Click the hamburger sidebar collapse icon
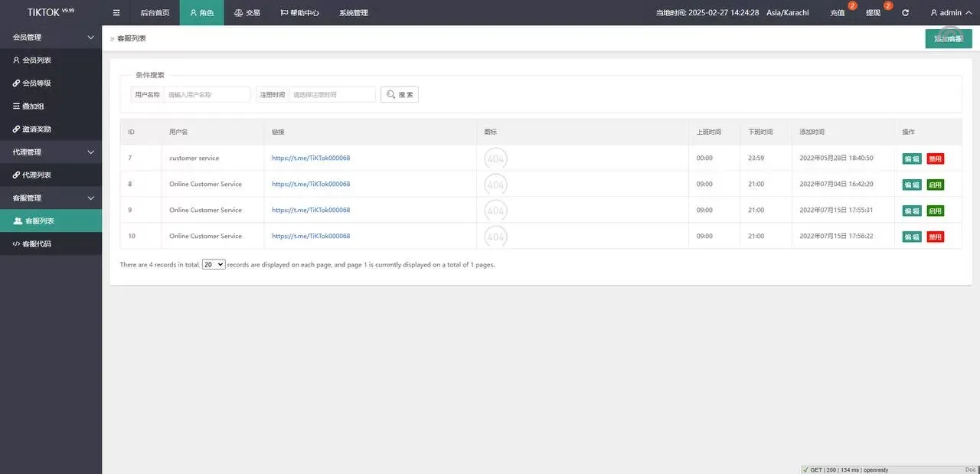This screenshot has width=980, height=474. click(x=116, y=13)
